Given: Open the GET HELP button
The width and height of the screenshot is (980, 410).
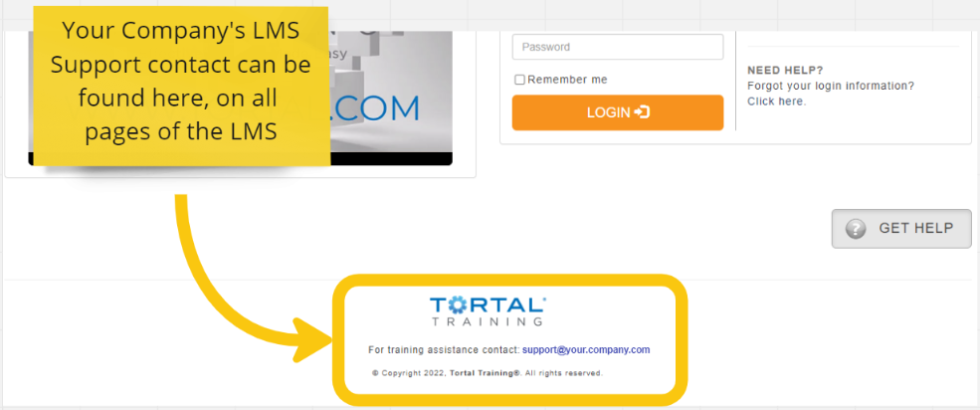Looking at the screenshot, I should point(901,229).
